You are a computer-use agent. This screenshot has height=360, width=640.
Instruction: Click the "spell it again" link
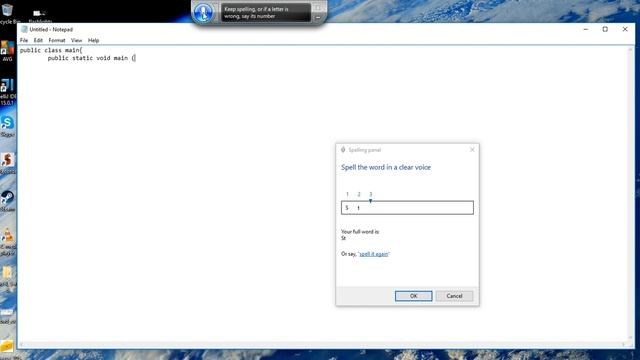click(x=373, y=254)
